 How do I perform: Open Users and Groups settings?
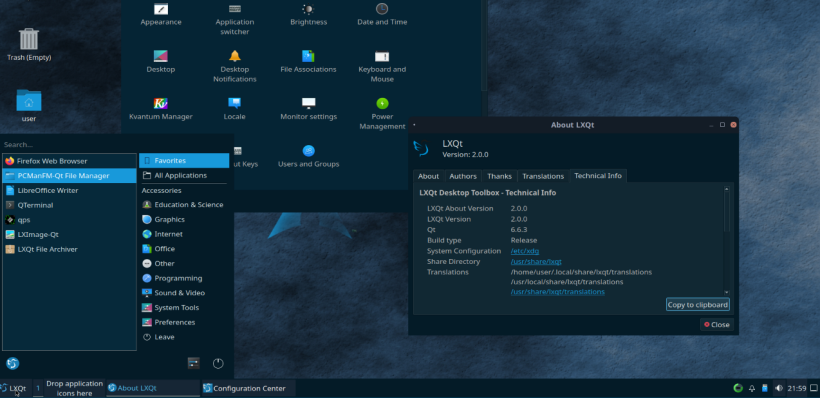pyautogui.click(x=308, y=156)
